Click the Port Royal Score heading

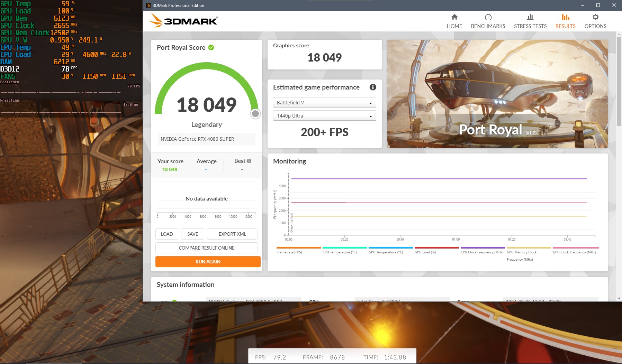[x=181, y=47]
